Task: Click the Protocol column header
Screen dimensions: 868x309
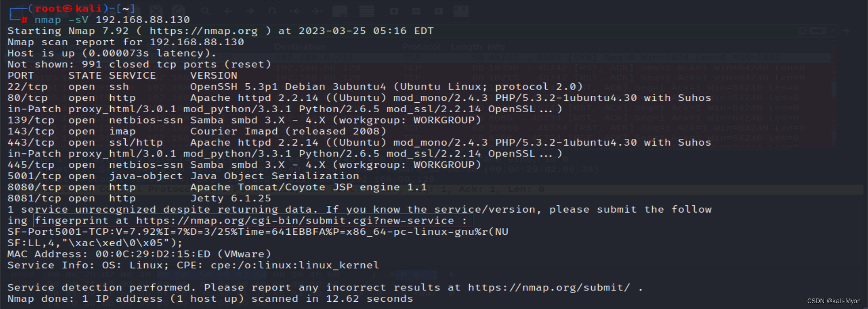Action: (421, 47)
